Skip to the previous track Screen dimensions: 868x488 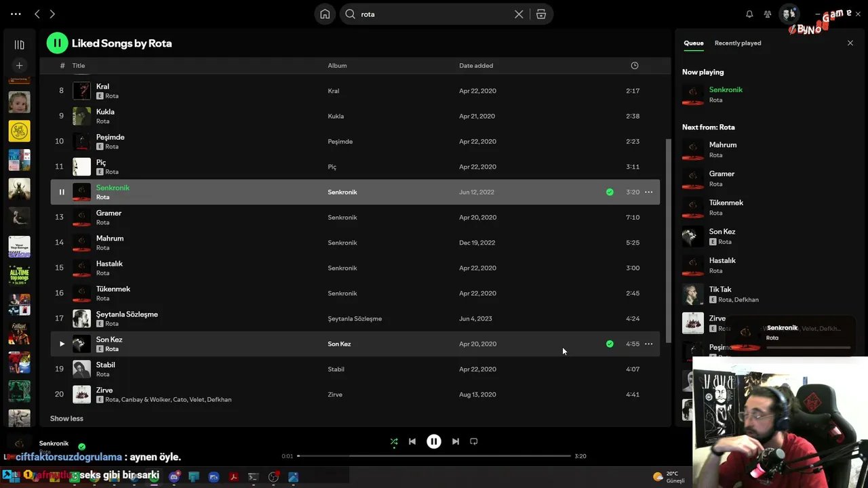[412, 442]
